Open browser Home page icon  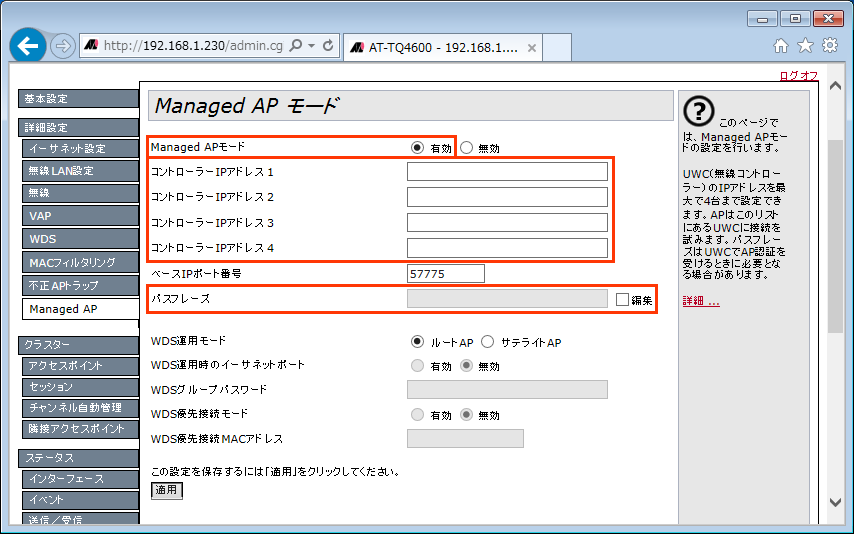tap(781, 46)
